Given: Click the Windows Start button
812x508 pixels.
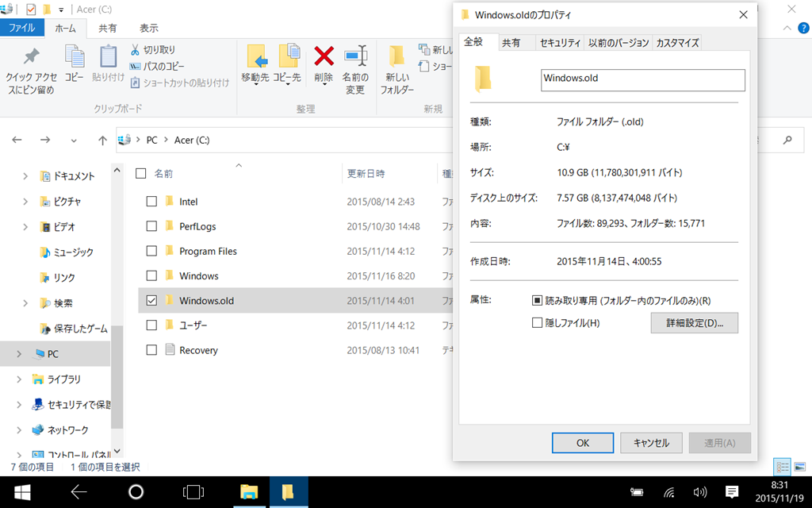Looking at the screenshot, I should [x=22, y=492].
